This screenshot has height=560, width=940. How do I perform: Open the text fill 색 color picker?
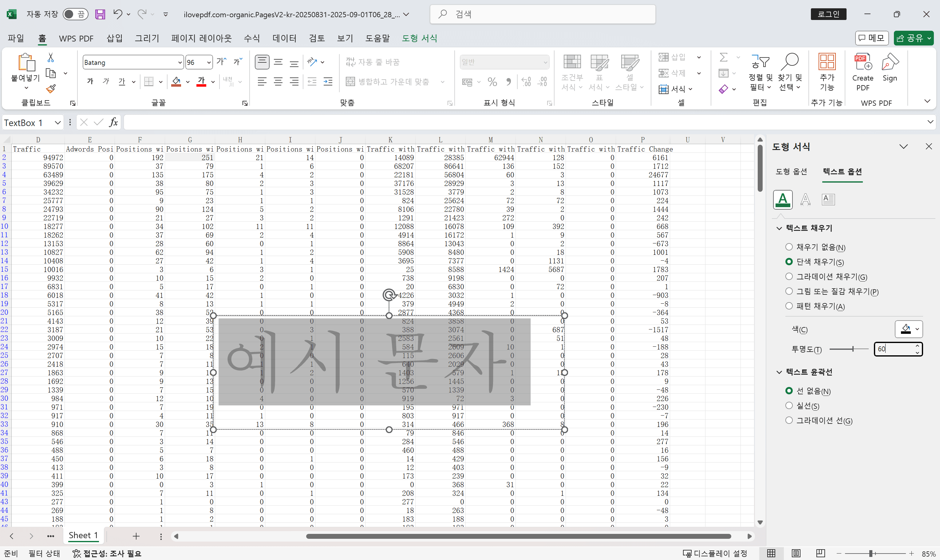pos(909,329)
